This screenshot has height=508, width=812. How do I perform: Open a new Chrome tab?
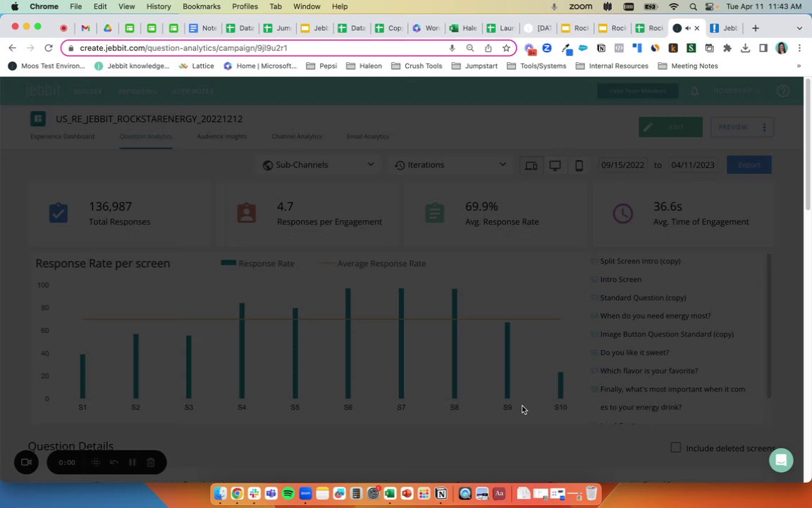click(x=755, y=28)
